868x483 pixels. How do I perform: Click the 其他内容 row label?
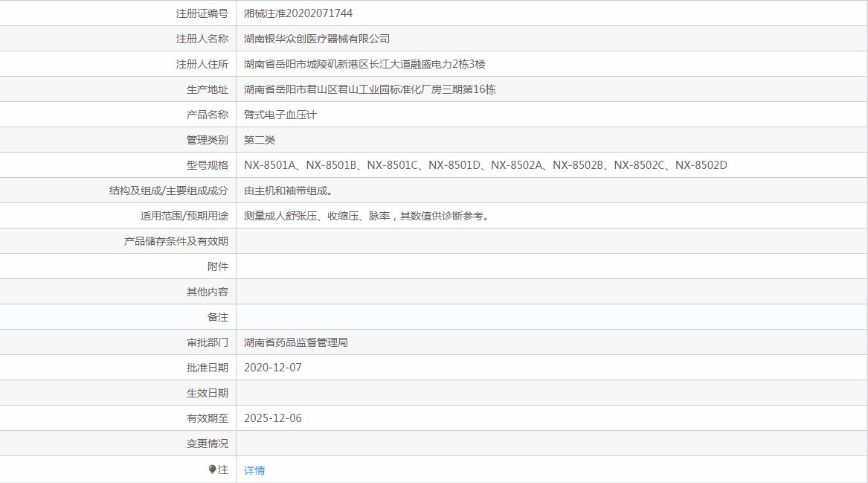click(x=208, y=292)
